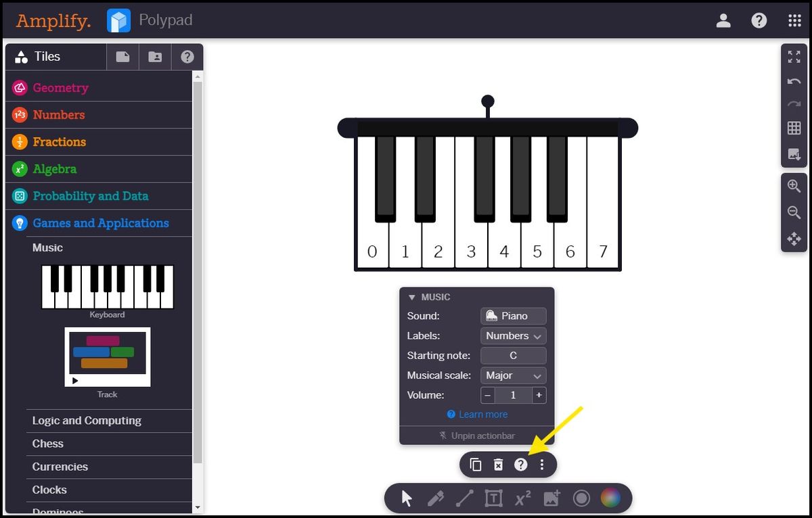The height and width of the screenshot is (518, 812).
Task: Select the Text tool
Action: point(493,498)
